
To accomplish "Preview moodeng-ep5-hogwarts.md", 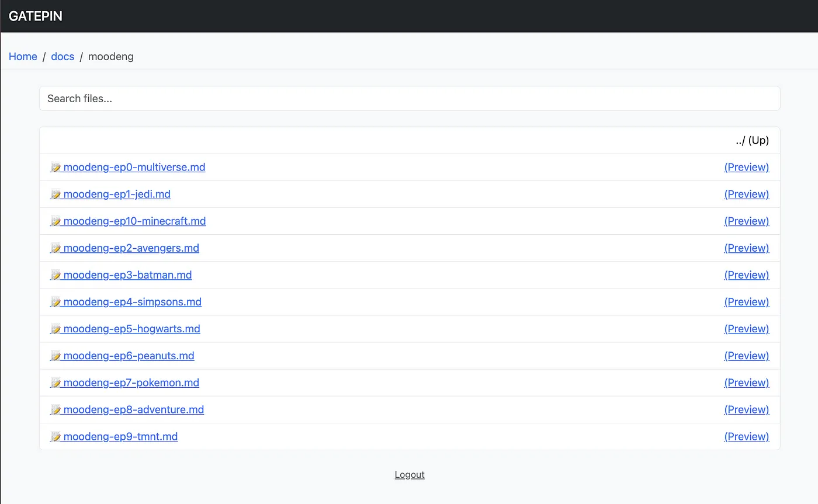I will [747, 328].
